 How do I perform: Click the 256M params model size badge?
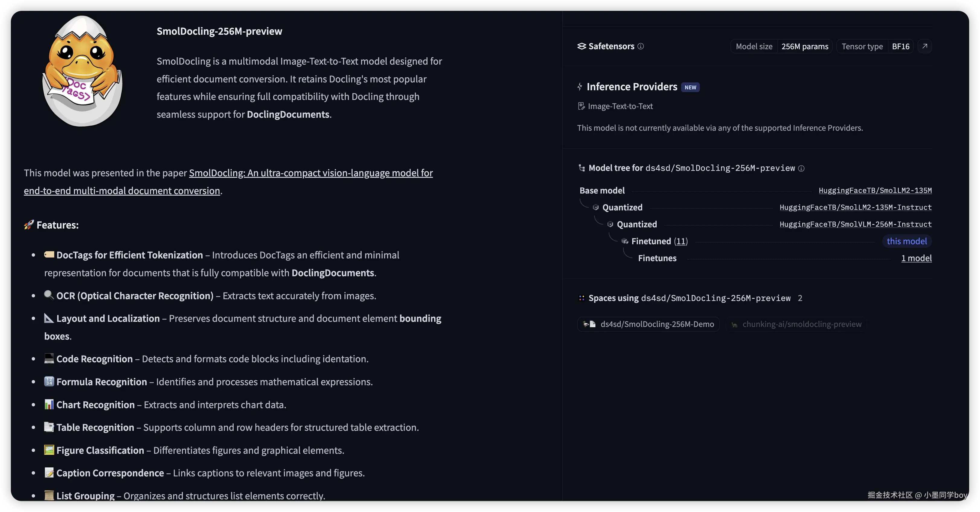[x=805, y=46]
